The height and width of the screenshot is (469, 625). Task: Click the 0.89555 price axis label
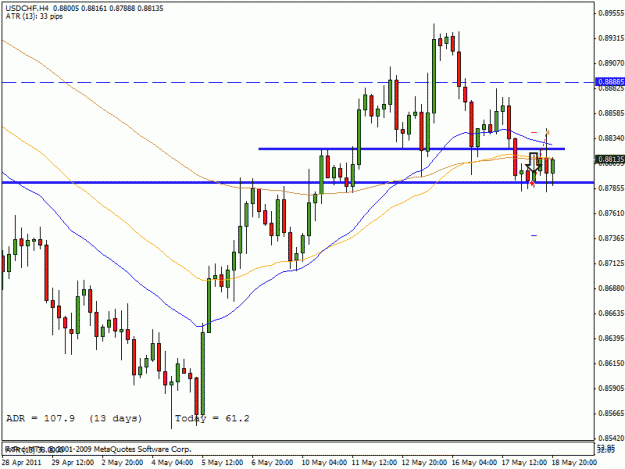click(x=611, y=13)
